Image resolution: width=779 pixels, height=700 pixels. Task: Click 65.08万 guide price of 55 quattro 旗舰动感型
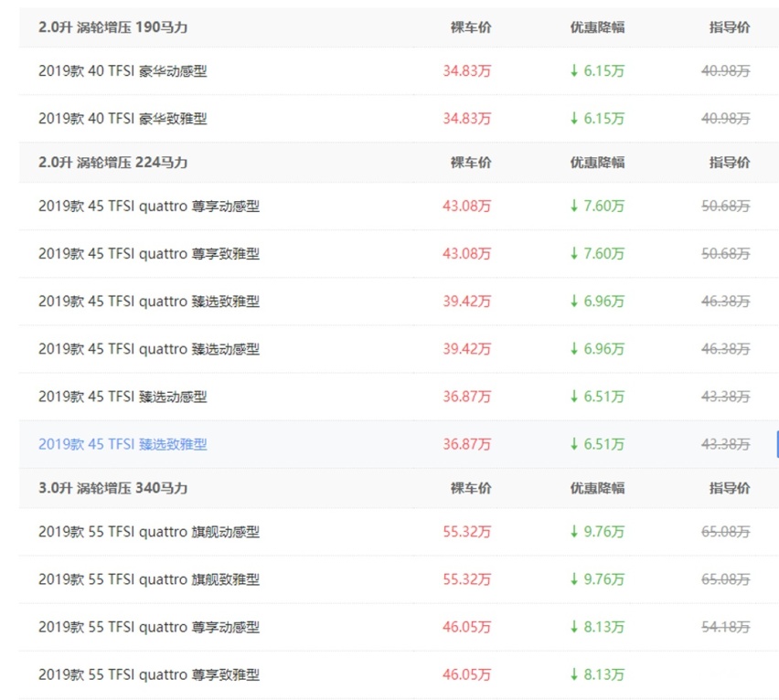pos(726,532)
